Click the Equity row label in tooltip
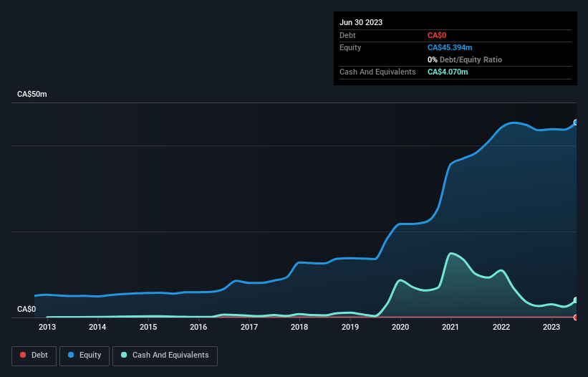Viewport: 588px width, 377px height. click(350, 47)
